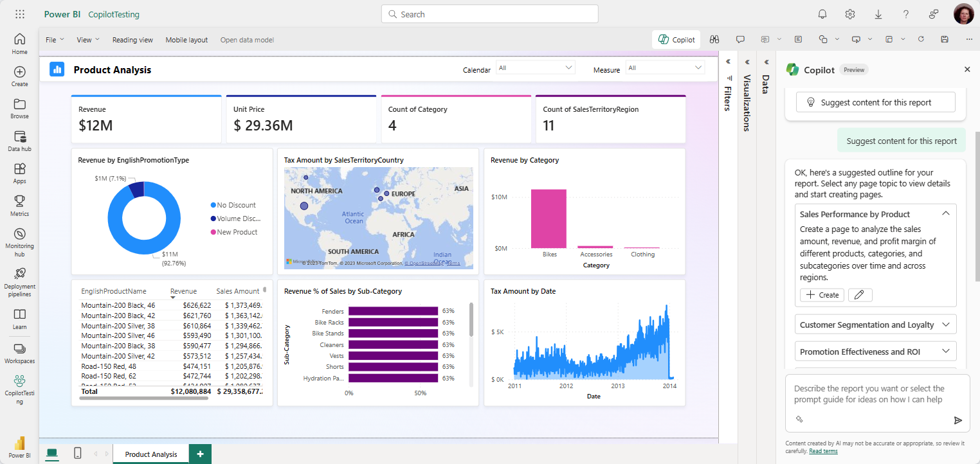Switch to the mobile layout view icon
The image size is (980, 464).
coord(78,454)
